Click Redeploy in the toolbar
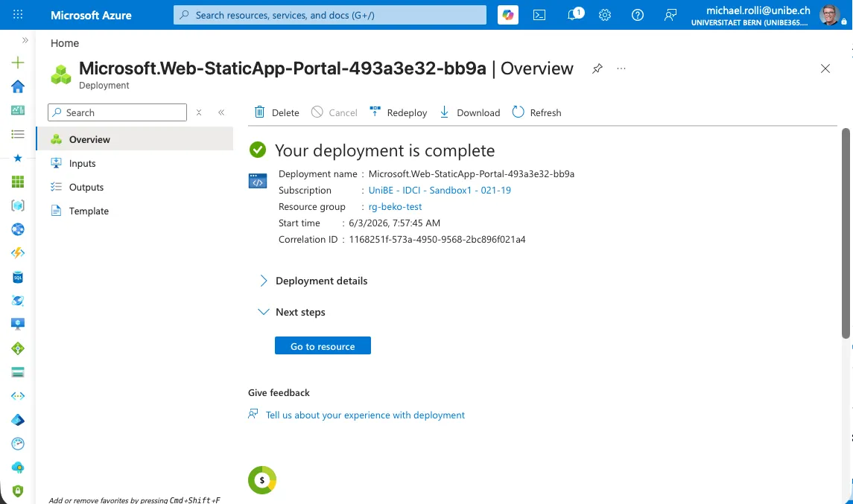Image resolution: width=853 pixels, height=504 pixels. pyautogui.click(x=399, y=112)
